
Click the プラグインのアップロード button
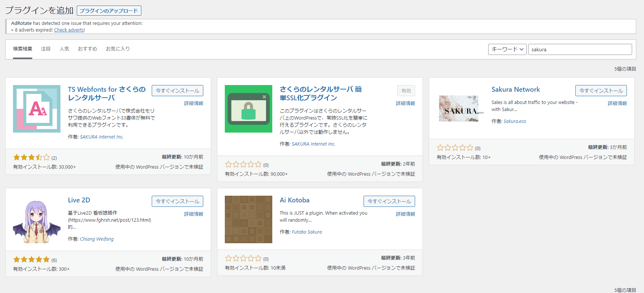(109, 11)
